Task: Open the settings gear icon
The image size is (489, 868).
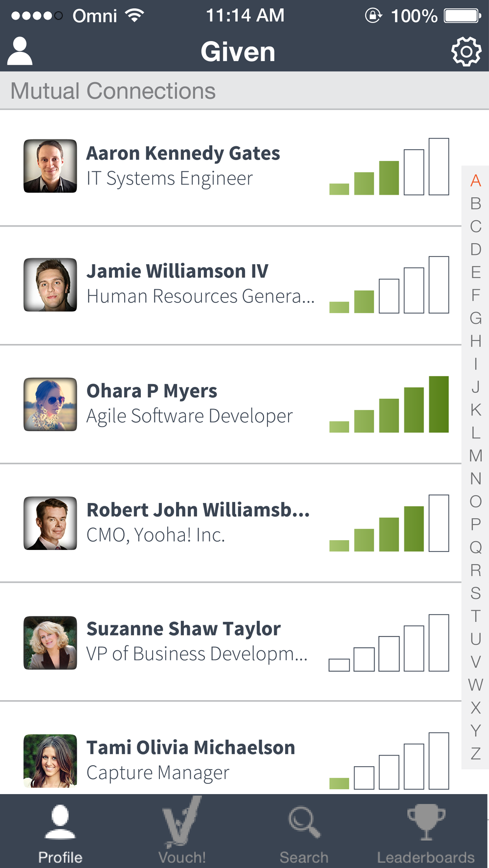Action: [x=466, y=51]
